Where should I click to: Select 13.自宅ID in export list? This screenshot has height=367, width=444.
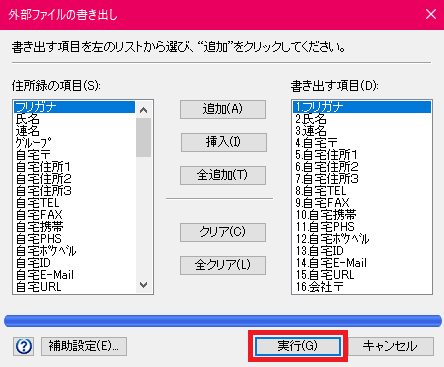click(362, 251)
